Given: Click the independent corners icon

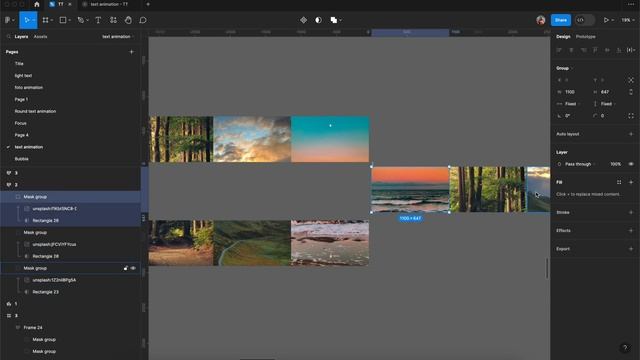Looking at the screenshot, I should point(631,116).
